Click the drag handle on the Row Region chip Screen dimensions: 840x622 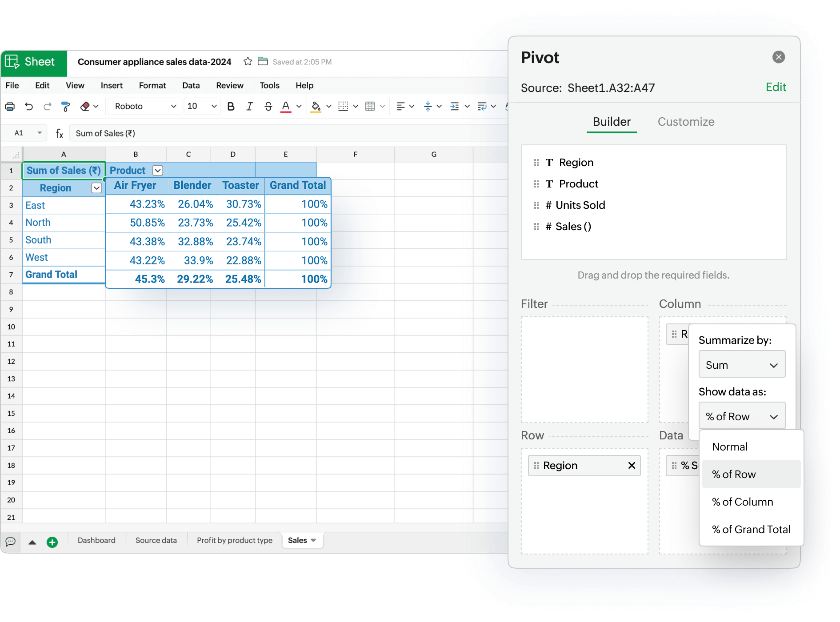coord(536,466)
